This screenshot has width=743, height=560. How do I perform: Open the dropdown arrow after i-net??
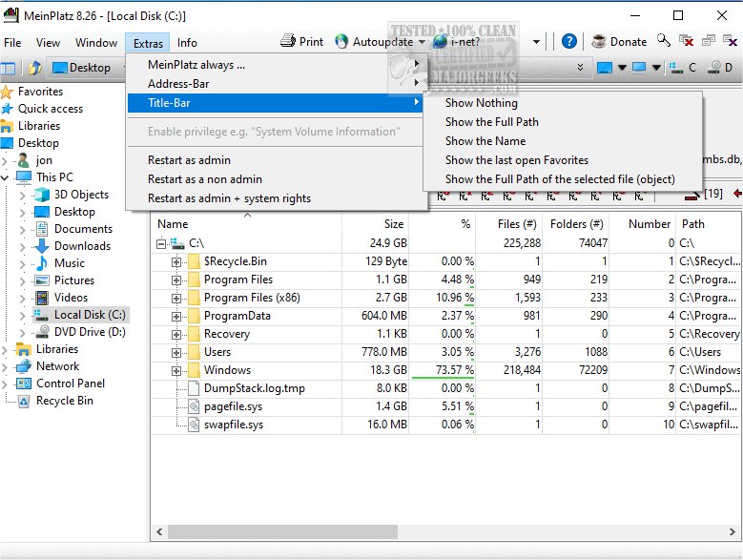(536, 42)
